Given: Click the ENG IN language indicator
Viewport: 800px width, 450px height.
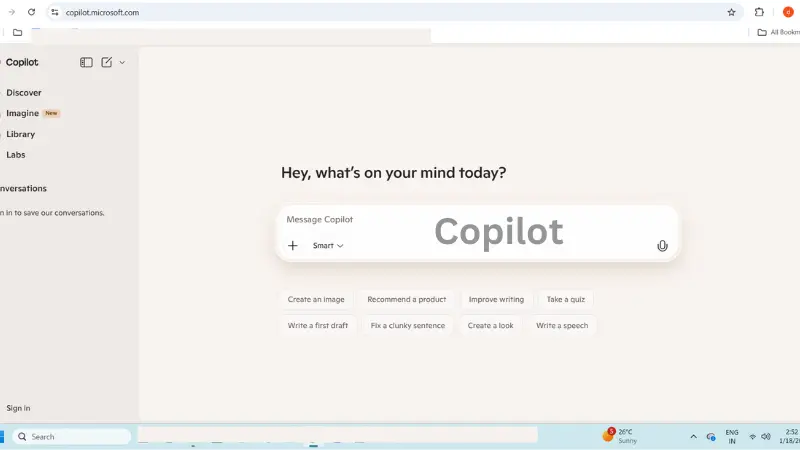Looking at the screenshot, I should click(x=732, y=437).
